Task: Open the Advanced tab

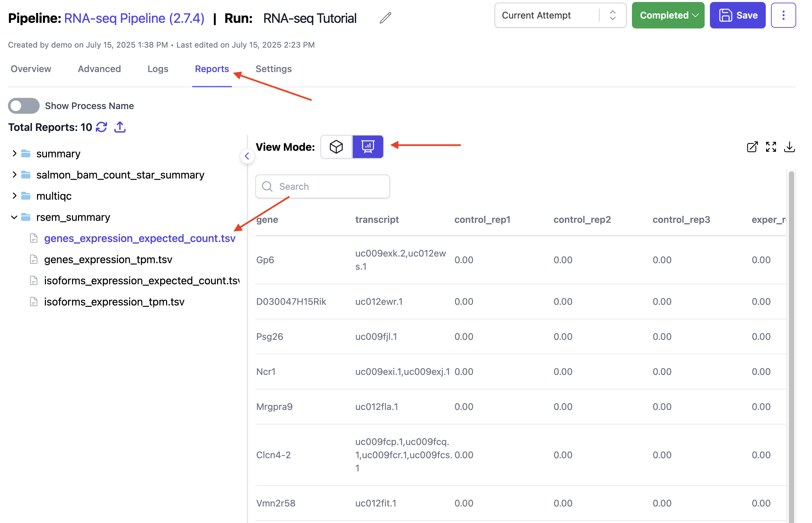Action: coord(99,69)
